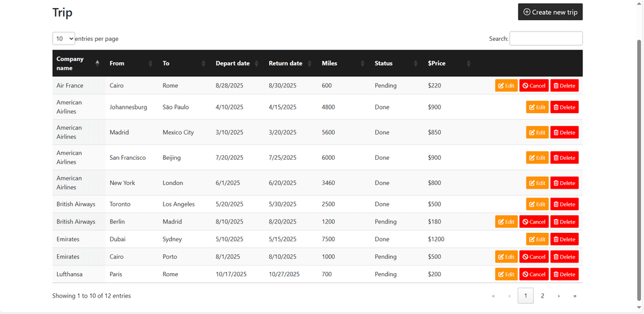Go to page 2 of results
This screenshot has height=314, width=644.
point(542,296)
